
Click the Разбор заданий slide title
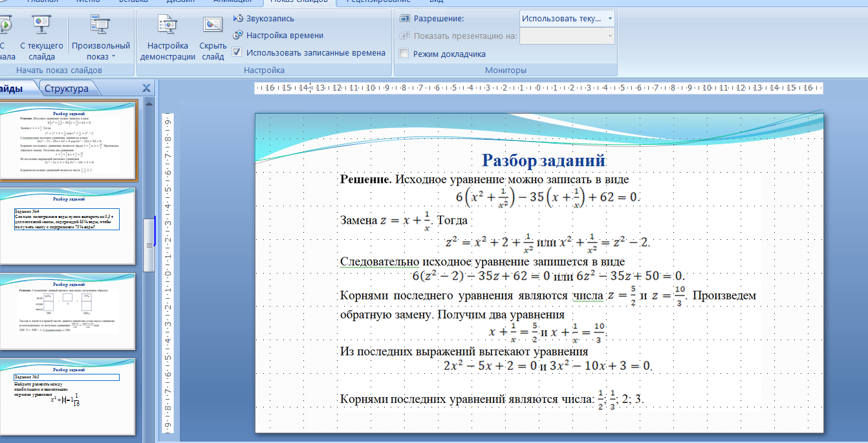(543, 160)
